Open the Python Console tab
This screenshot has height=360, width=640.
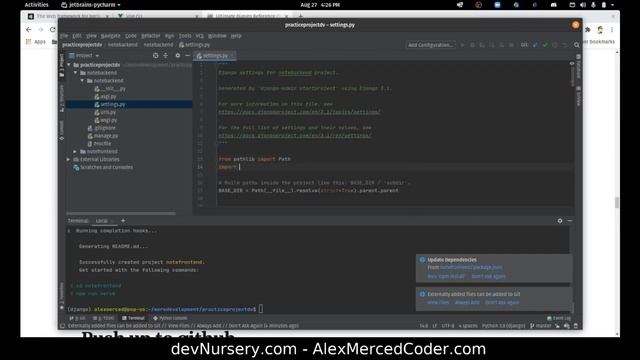coord(170,318)
